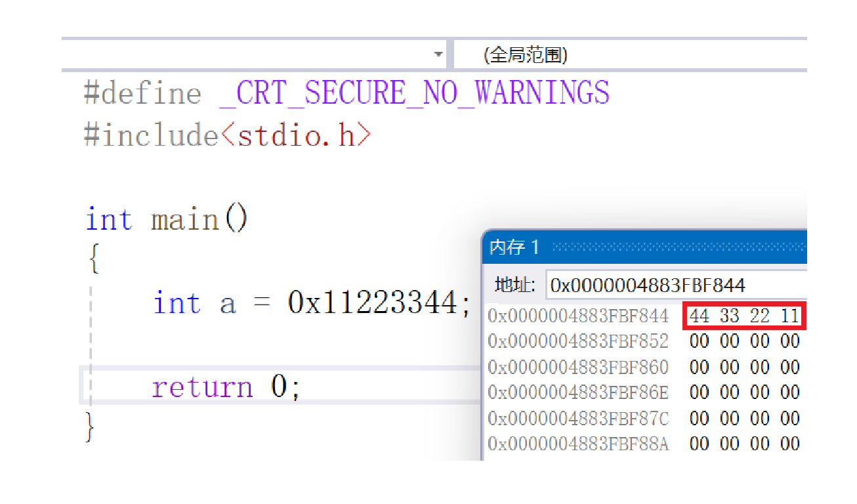Click memory row address 0x0000004883FBF852
Image resolution: width=857 pixels, height=504 pixels.
click(578, 341)
